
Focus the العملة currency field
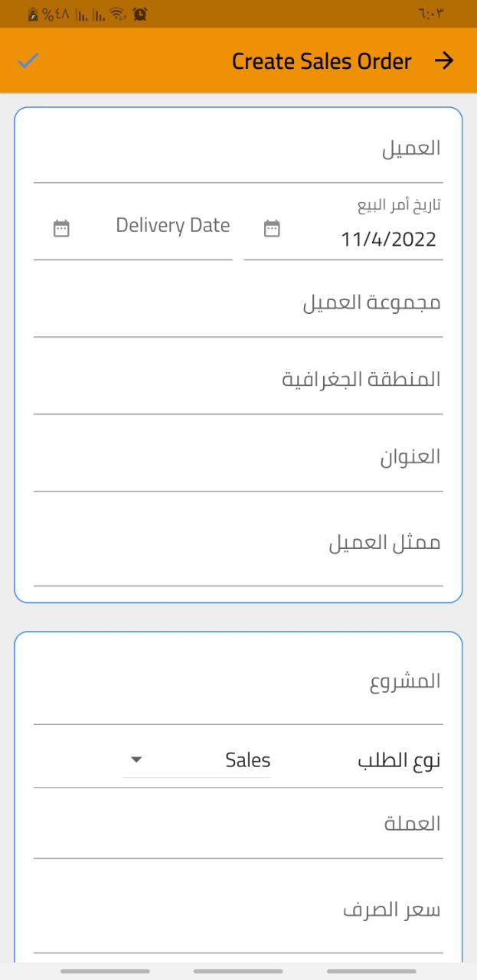coord(238,825)
